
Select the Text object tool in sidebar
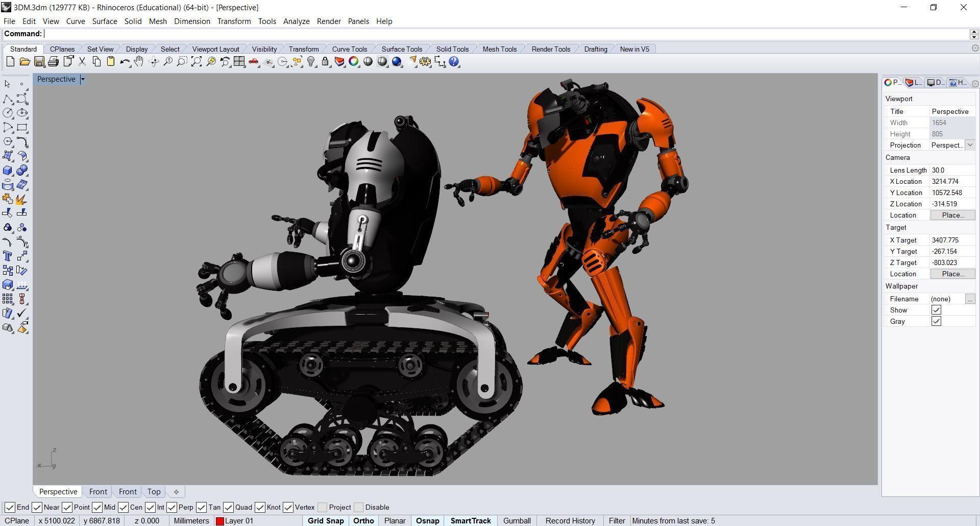(8, 256)
